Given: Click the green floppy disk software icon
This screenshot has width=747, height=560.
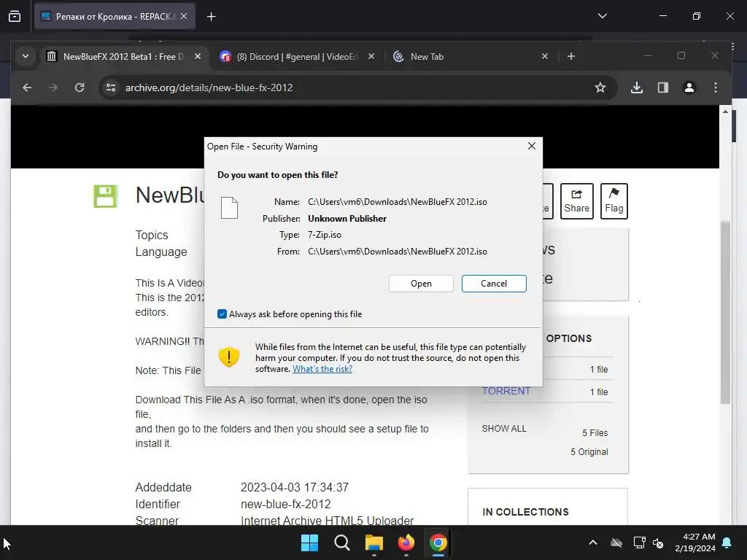Looking at the screenshot, I should (x=105, y=196).
